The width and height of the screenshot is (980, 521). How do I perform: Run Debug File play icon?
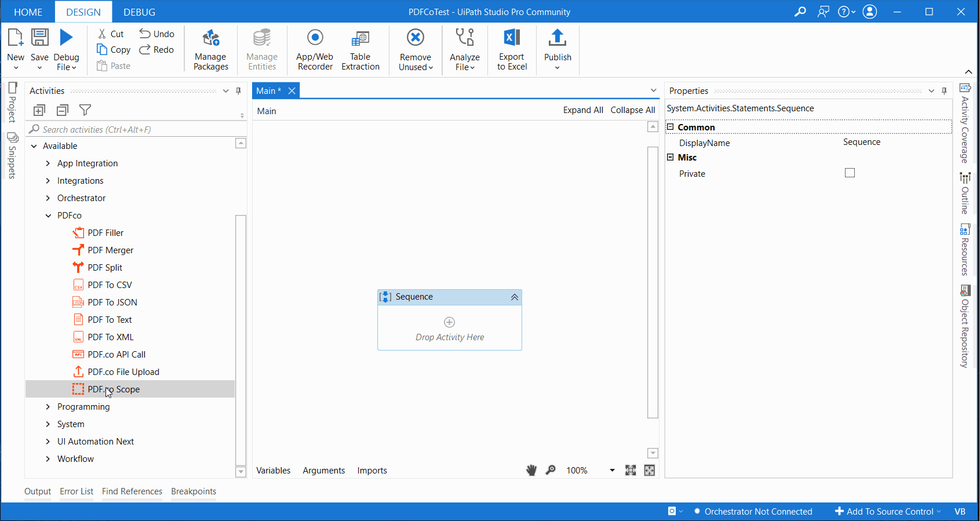pyautogui.click(x=66, y=38)
